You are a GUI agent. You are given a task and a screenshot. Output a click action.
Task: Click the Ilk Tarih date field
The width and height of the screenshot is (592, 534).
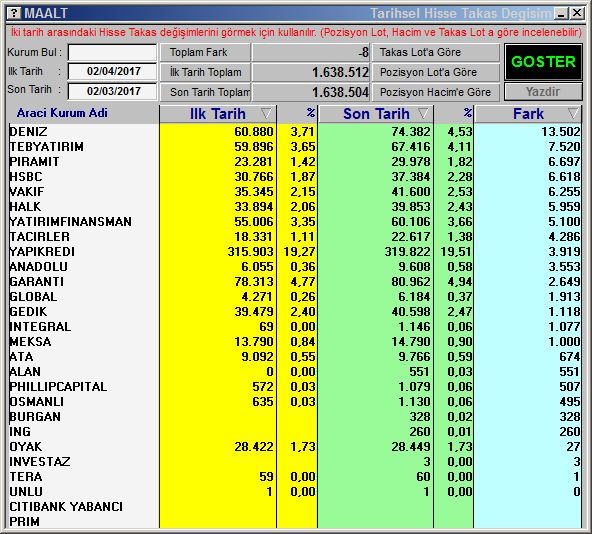pyautogui.click(x=112, y=71)
